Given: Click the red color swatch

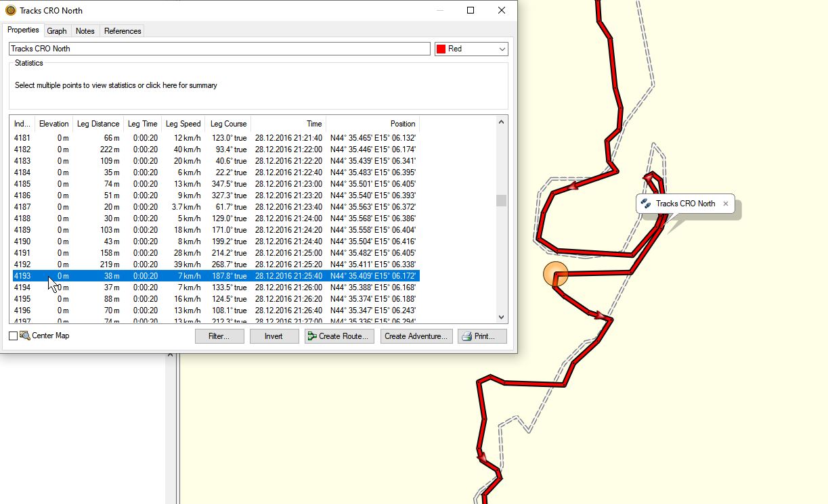Looking at the screenshot, I should tap(441, 49).
